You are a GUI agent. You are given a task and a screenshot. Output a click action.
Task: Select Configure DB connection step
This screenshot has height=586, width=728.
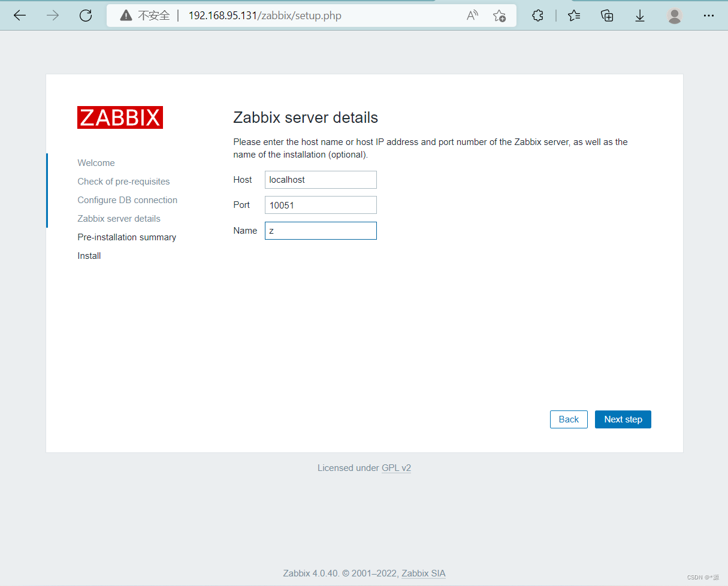point(128,200)
